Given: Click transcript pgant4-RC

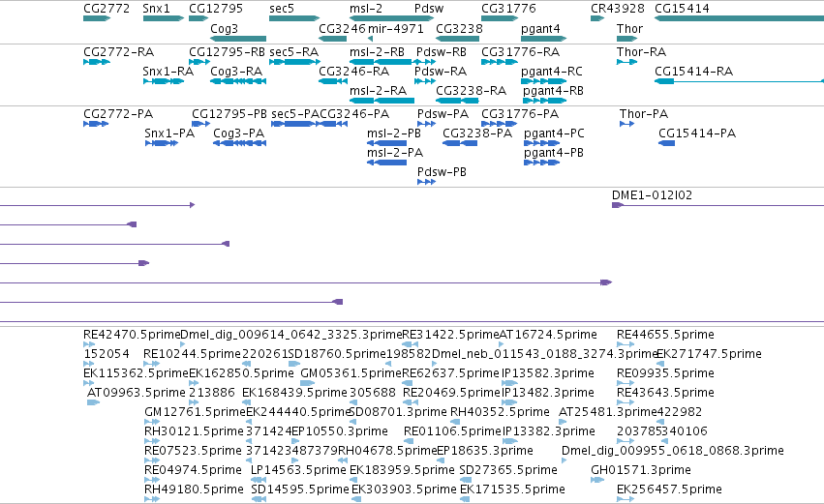Looking at the screenshot, I should click(544, 81).
